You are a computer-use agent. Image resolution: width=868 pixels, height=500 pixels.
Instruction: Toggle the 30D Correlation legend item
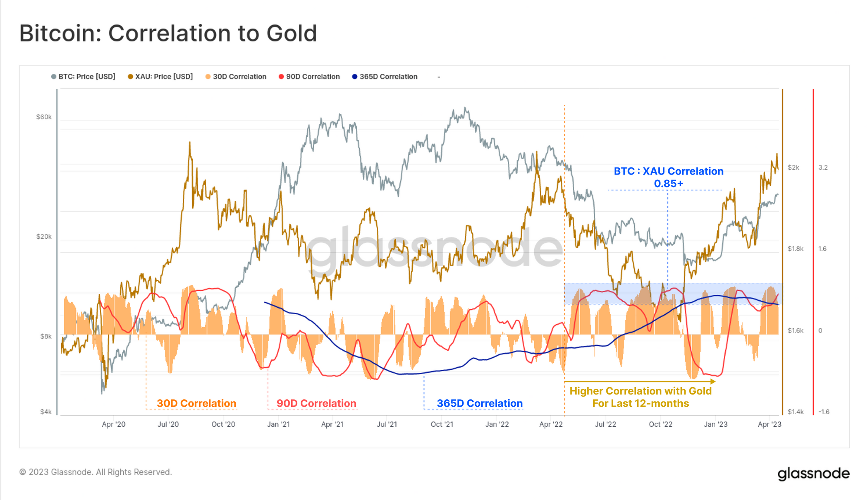tap(236, 77)
